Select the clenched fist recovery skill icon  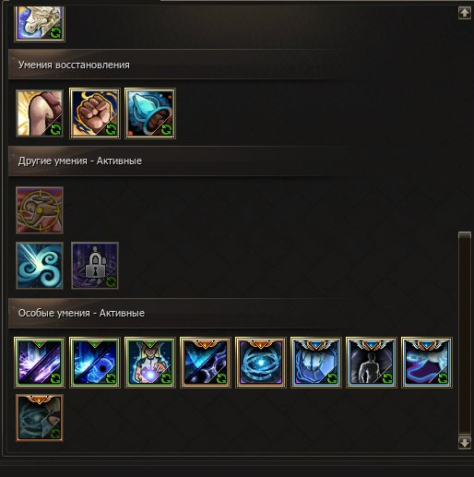pos(95,113)
